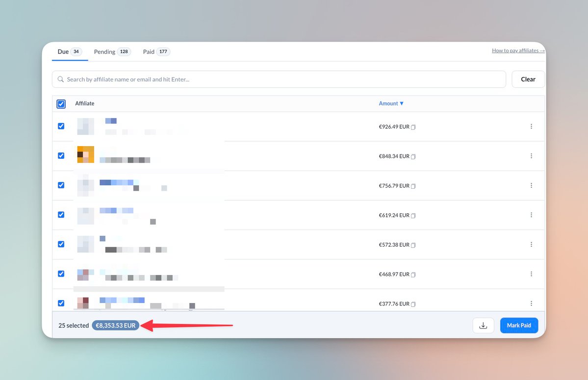Screen dimensions: 588x380
Task: Uncheck the €848.34 row checkbox
Action: [x=61, y=155]
